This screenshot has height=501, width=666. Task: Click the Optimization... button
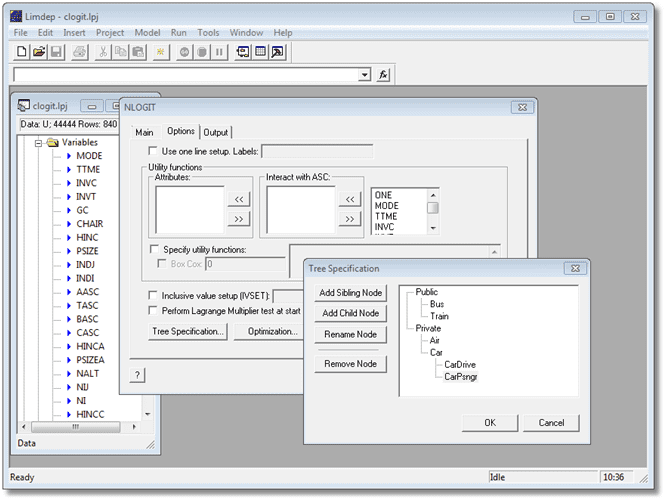[273, 332]
